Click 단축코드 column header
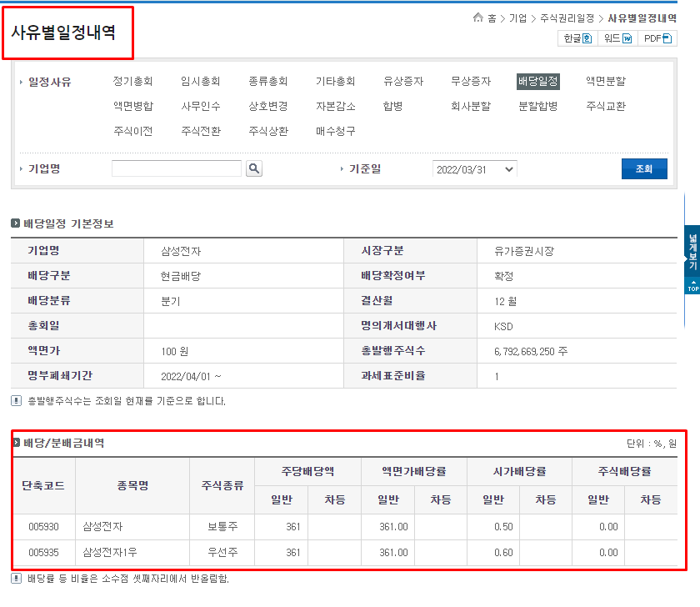This screenshot has height=607, width=700. click(x=43, y=485)
